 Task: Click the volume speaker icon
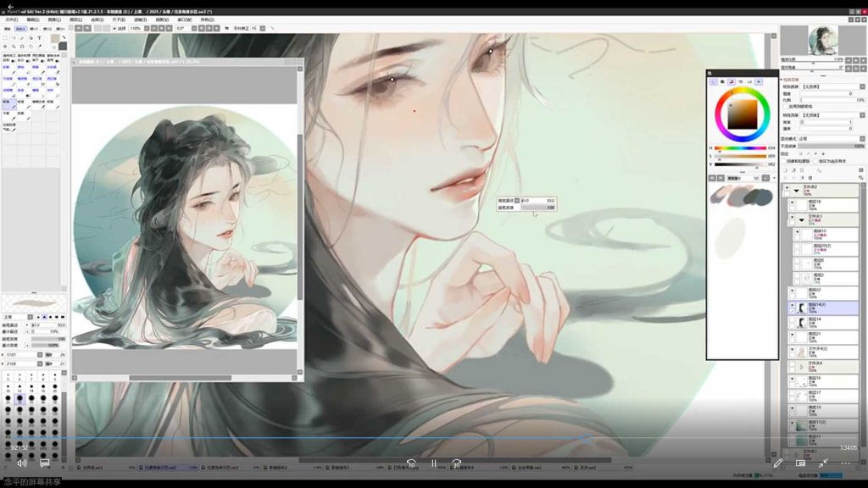pos(22,463)
